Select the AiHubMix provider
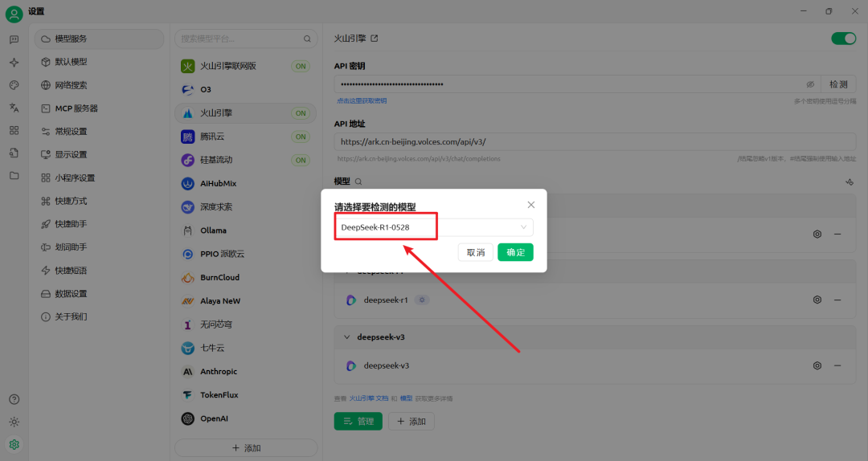Image resolution: width=868 pixels, height=461 pixels. click(x=245, y=184)
